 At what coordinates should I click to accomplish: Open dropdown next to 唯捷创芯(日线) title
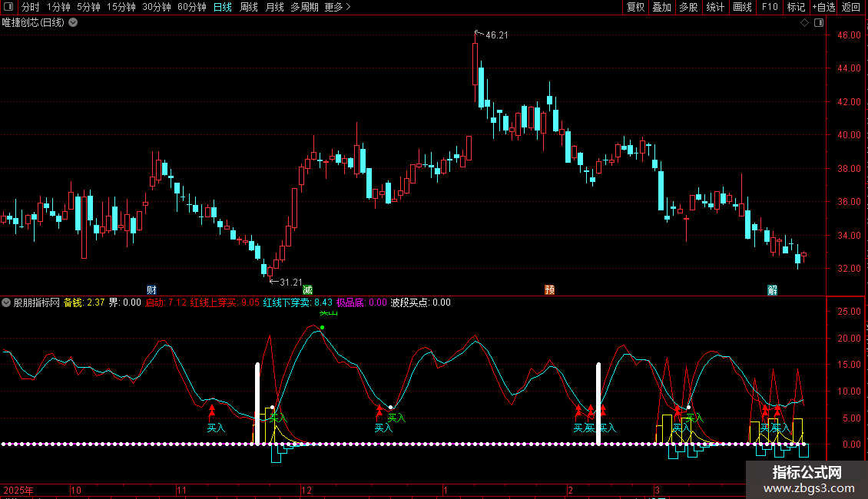(72, 23)
